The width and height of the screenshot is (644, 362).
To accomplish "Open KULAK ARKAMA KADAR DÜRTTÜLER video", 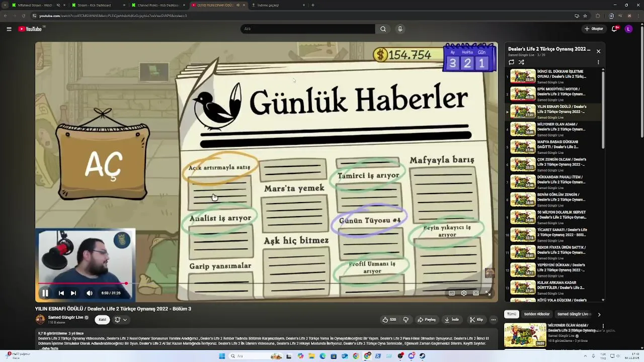I will 553,288.
